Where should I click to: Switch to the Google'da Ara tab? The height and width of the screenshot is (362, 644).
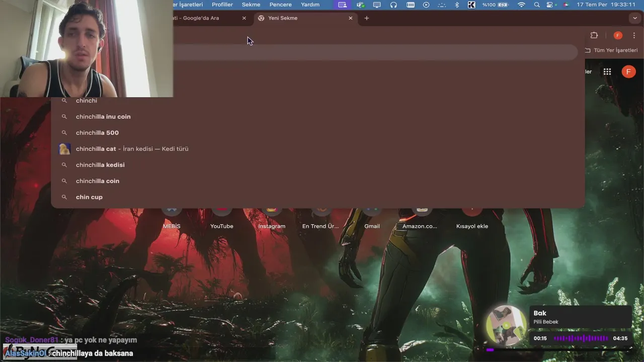(211, 18)
